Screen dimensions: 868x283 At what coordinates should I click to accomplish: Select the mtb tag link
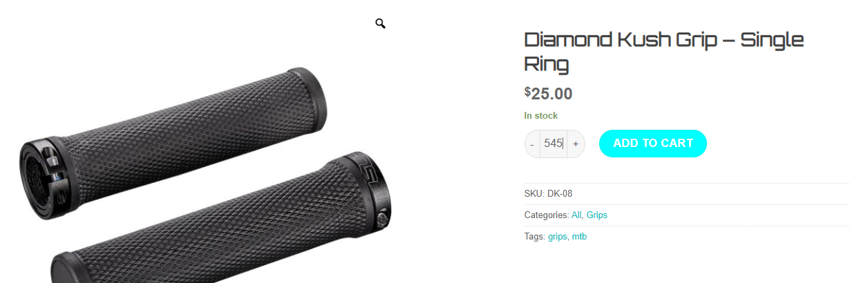tap(579, 237)
